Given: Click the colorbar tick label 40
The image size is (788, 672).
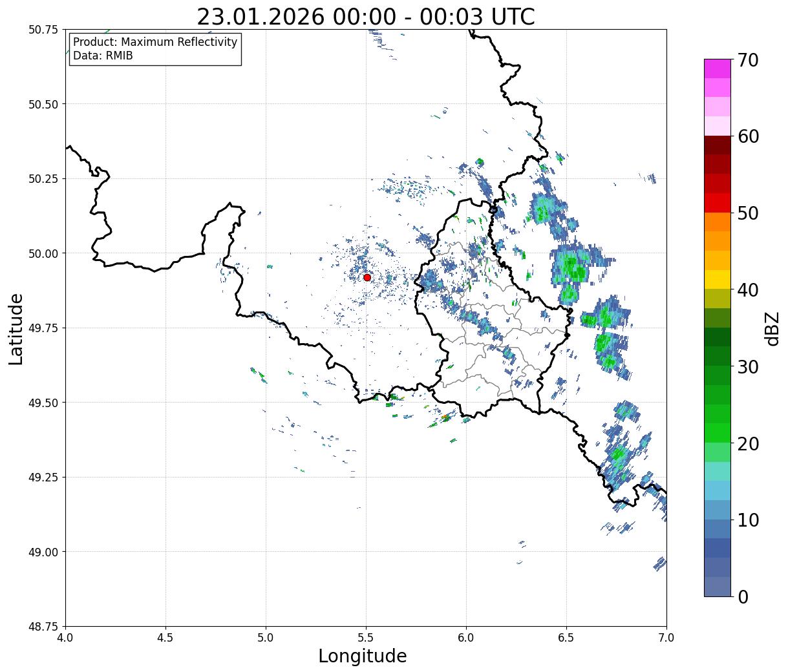Looking at the screenshot, I should click(748, 289).
